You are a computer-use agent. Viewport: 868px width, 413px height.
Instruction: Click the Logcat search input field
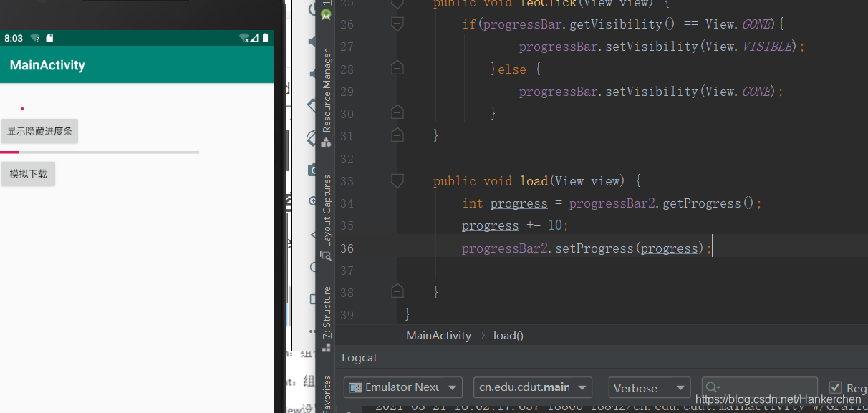[x=760, y=387]
